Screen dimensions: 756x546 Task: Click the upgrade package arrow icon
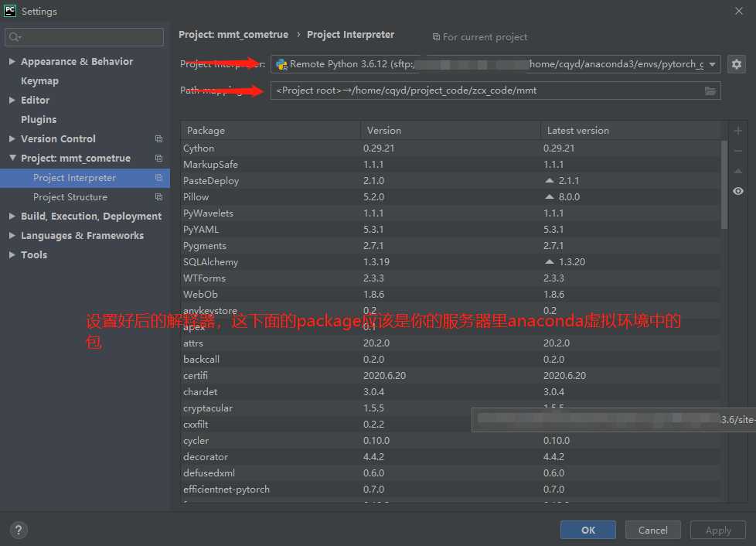click(738, 171)
